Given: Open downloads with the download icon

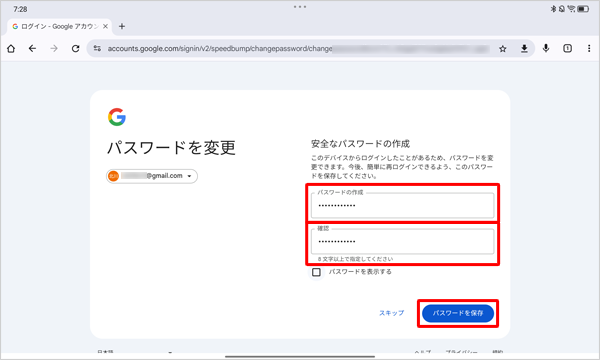Looking at the screenshot, I should point(524,49).
